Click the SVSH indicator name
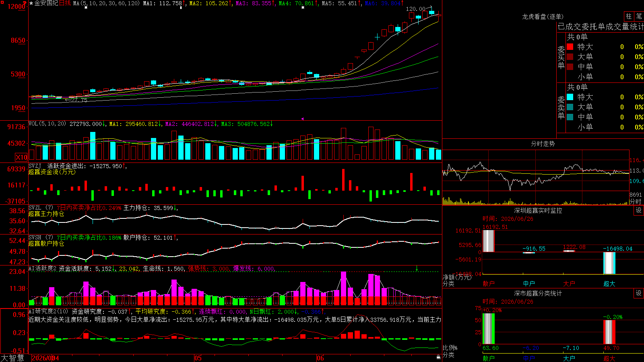 (35, 237)
